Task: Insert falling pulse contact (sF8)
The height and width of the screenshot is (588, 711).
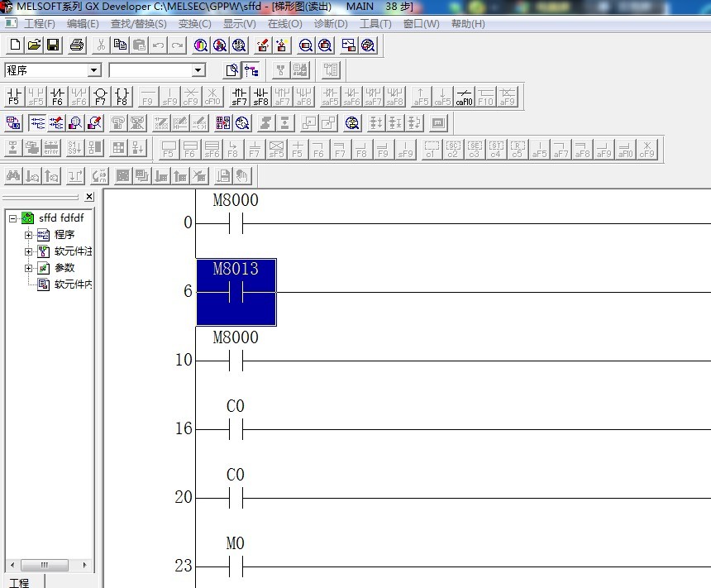Action: click(260, 97)
